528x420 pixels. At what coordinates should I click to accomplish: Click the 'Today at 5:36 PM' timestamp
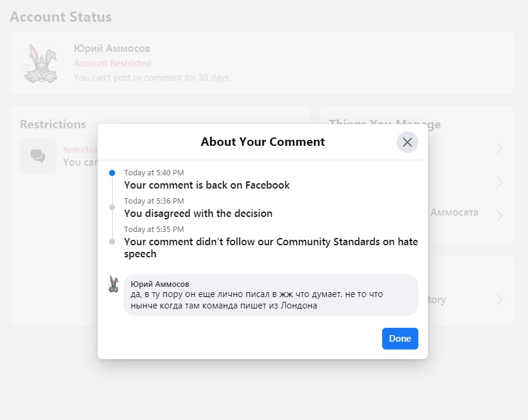point(154,201)
